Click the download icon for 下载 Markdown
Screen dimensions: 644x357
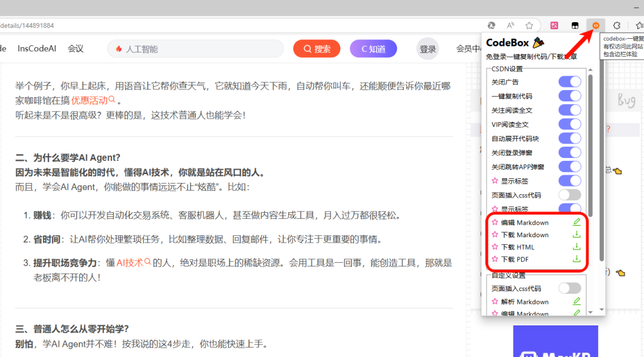point(577,234)
